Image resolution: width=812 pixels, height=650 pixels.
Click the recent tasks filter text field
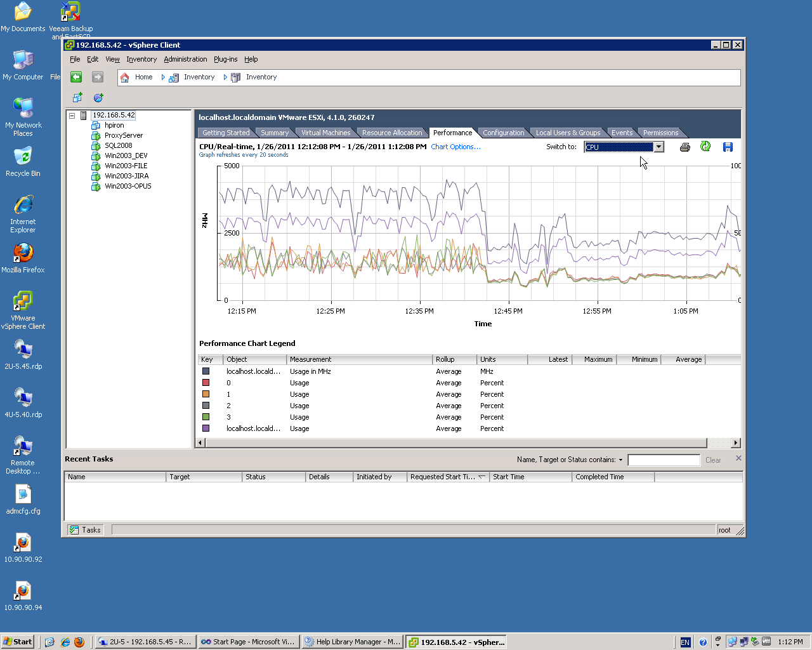pyautogui.click(x=664, y=460)
